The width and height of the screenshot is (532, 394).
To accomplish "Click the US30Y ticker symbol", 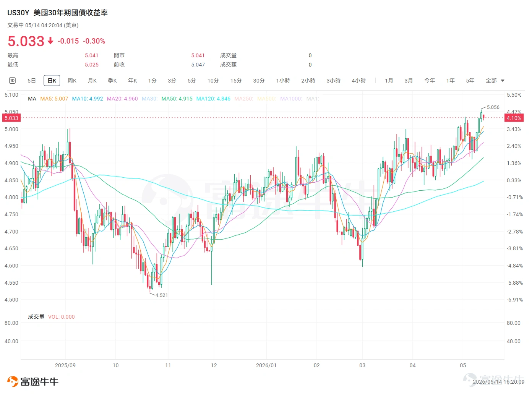I will coord(18,13).
